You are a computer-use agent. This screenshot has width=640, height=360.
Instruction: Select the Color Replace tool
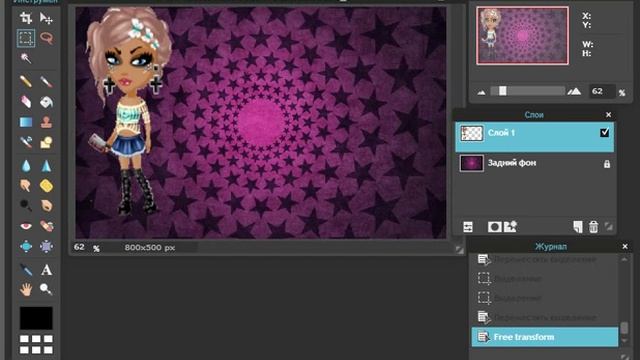[26, 142]
